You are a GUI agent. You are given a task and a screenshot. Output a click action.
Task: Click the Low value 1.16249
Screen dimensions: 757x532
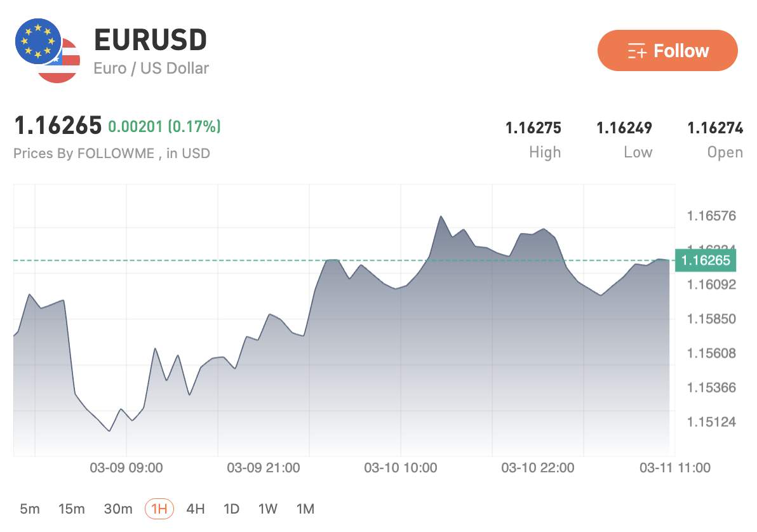(626, 128)
